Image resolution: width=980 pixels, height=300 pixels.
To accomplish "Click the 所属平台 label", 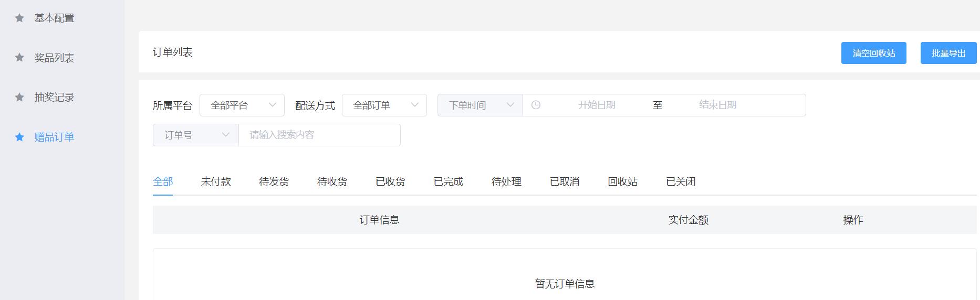I will 173,105.
